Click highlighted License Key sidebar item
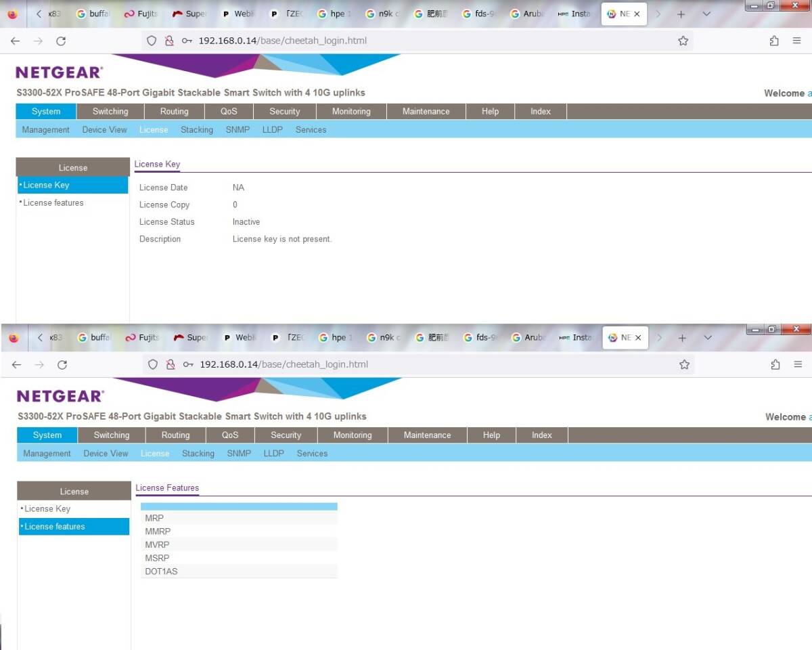This screenshot has height=650, width=812. pos(73,185)
